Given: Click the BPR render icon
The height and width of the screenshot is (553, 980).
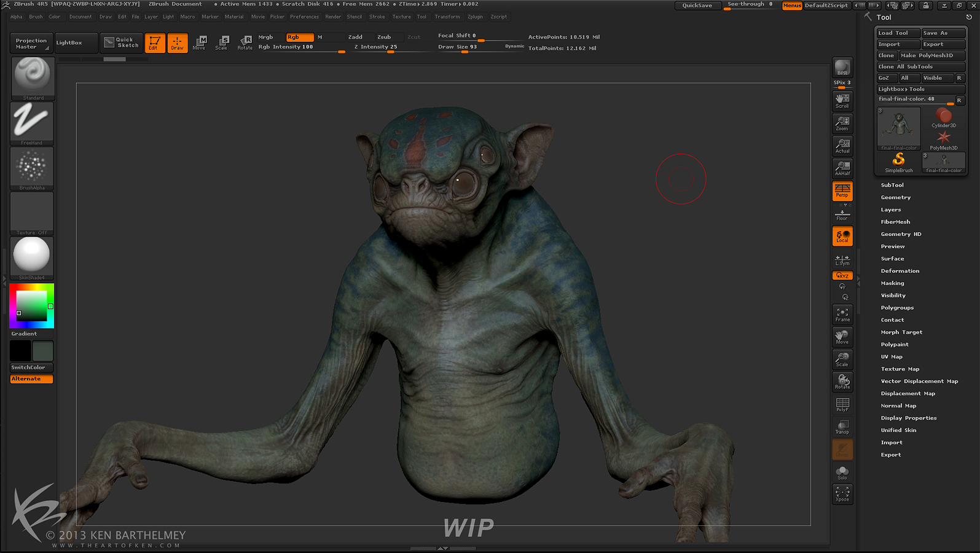Looking at the screenshot, I should pyautogui.click(x=842, y=67).
